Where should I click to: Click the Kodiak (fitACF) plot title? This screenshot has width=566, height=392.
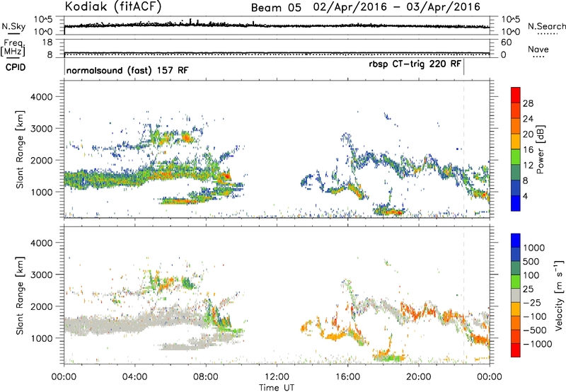tap(113, 7)
